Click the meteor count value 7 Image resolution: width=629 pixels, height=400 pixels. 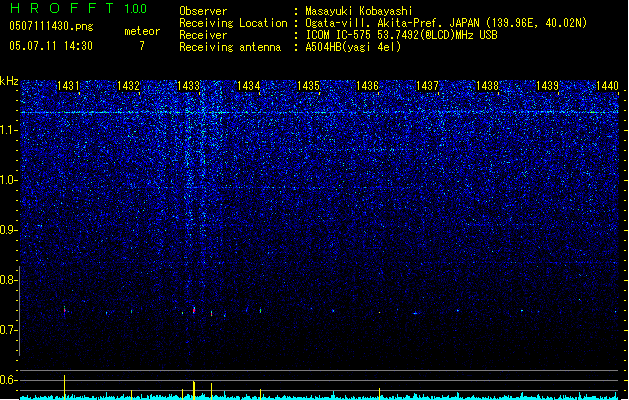tap(142, 46)
